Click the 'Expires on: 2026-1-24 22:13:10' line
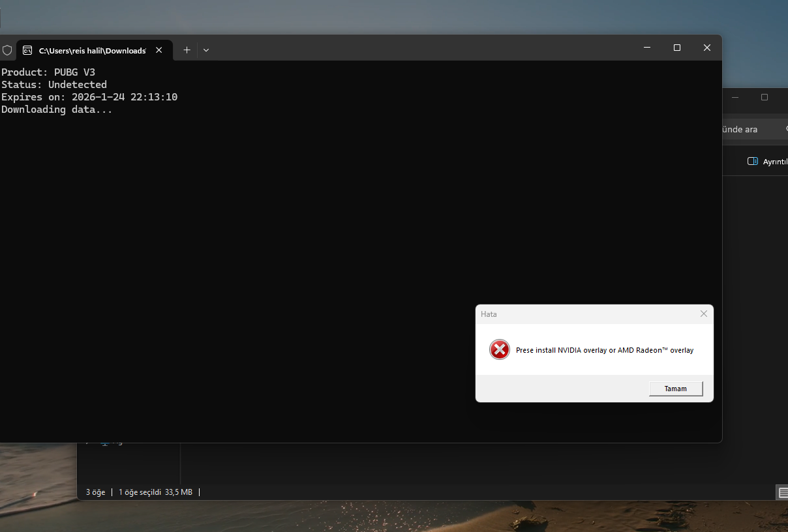 (89, 97)
